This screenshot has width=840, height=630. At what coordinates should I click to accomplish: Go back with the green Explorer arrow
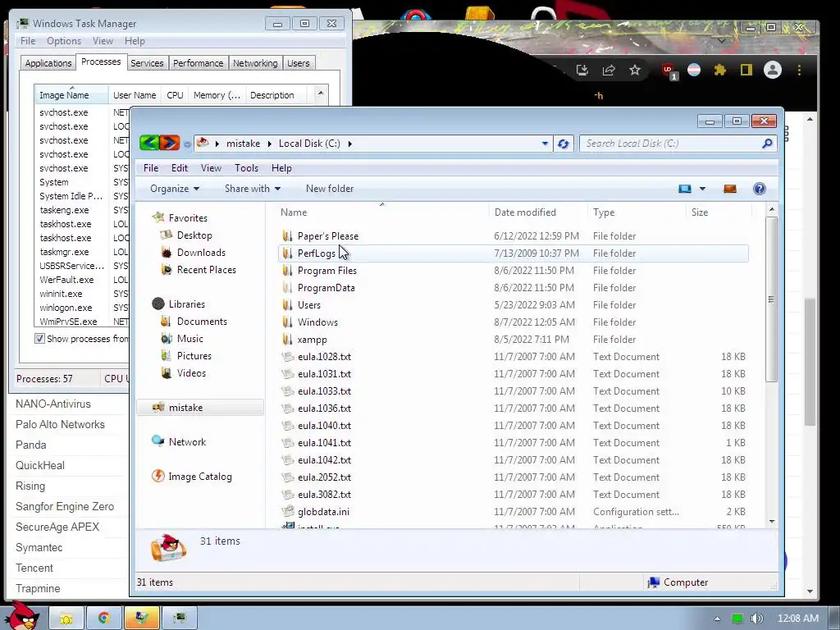149,143
